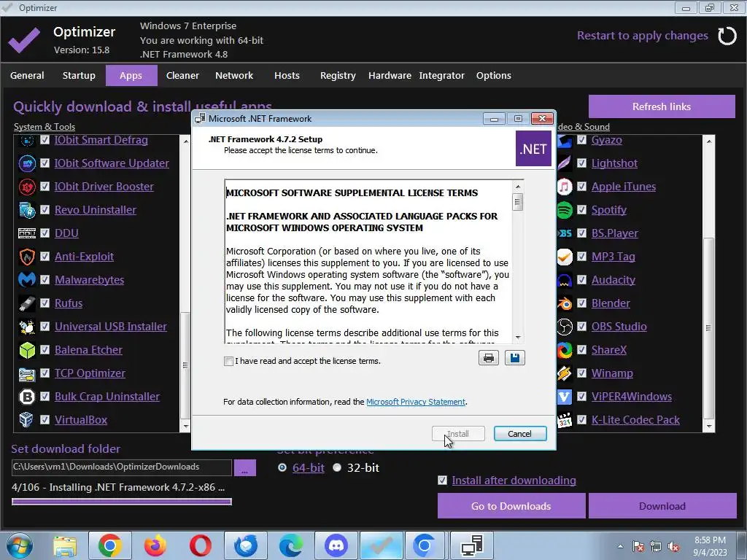
Task: Click the ShareX app icon
Action: point(565,350)
